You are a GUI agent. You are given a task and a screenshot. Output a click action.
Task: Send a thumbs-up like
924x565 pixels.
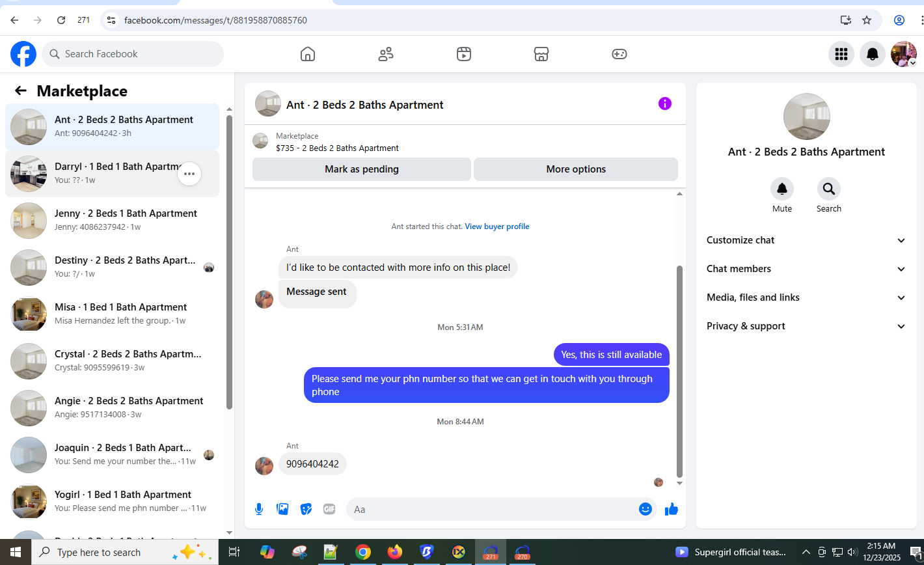pos(672,509)
